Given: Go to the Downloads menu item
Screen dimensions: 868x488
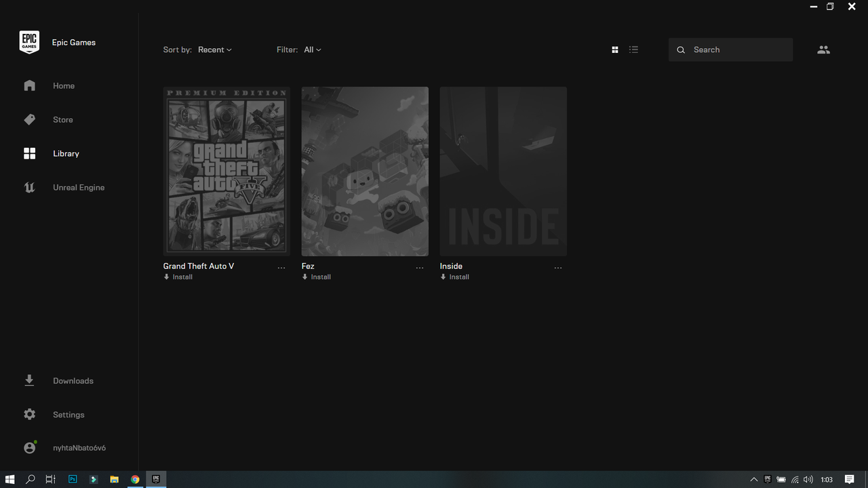Looking at the screenshot, I should tap(73, 380).
